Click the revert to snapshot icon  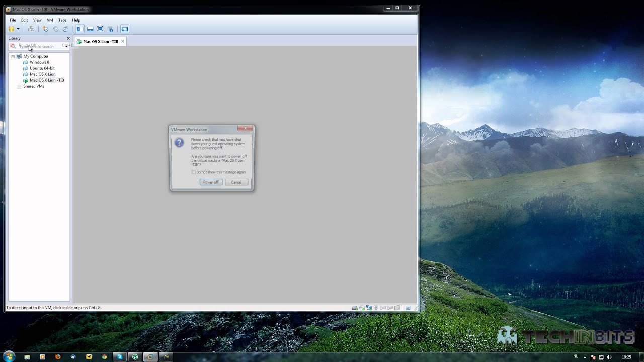(x=55, y=29)
